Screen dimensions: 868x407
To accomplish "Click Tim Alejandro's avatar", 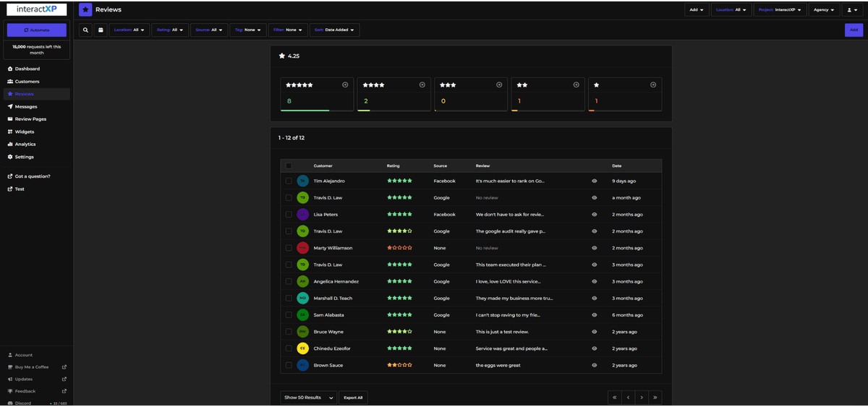I will click(x=303, y=181).
